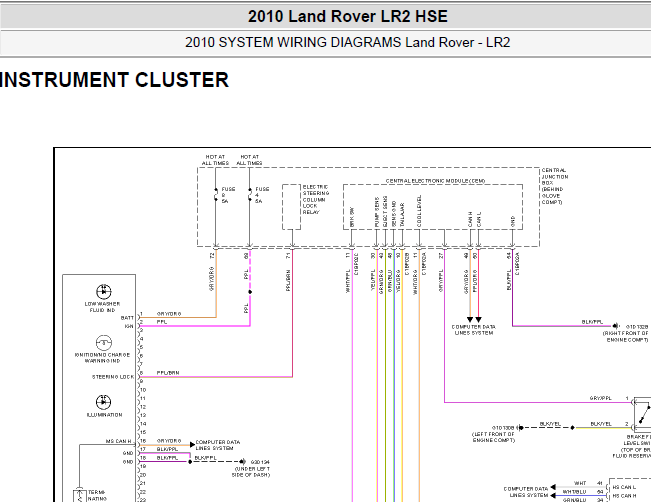Viewport: 651px width, 502px height.
Task: Click the BLK/PPL label near the G1D132B ground
Action: (x=592, y=322)
